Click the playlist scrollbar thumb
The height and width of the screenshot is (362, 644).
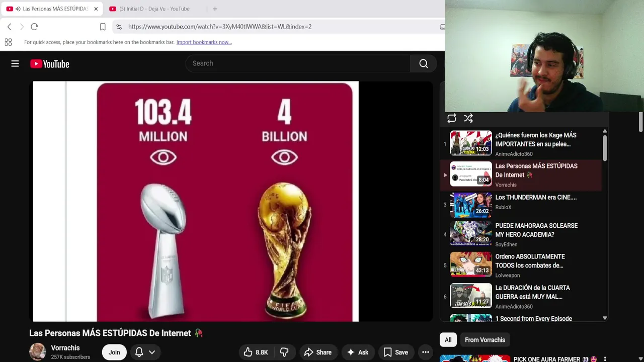click(x=605, y=148)
